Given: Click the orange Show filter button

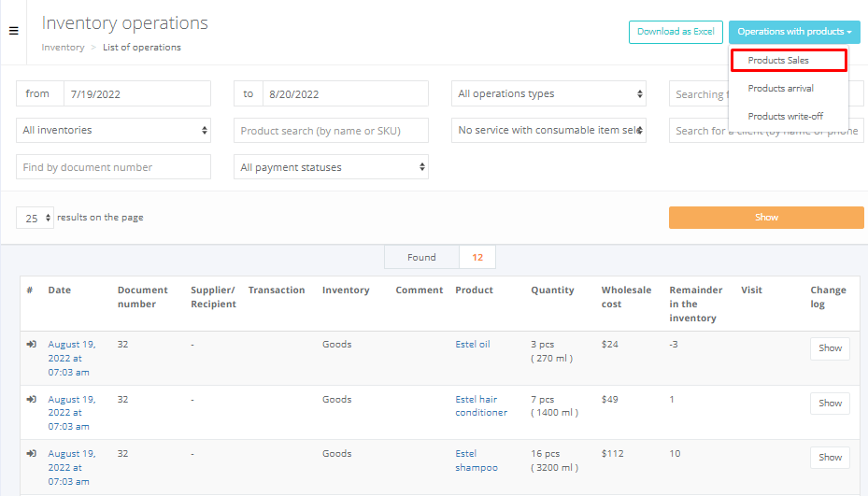Looking at the screenshot, I should [766, 218].
